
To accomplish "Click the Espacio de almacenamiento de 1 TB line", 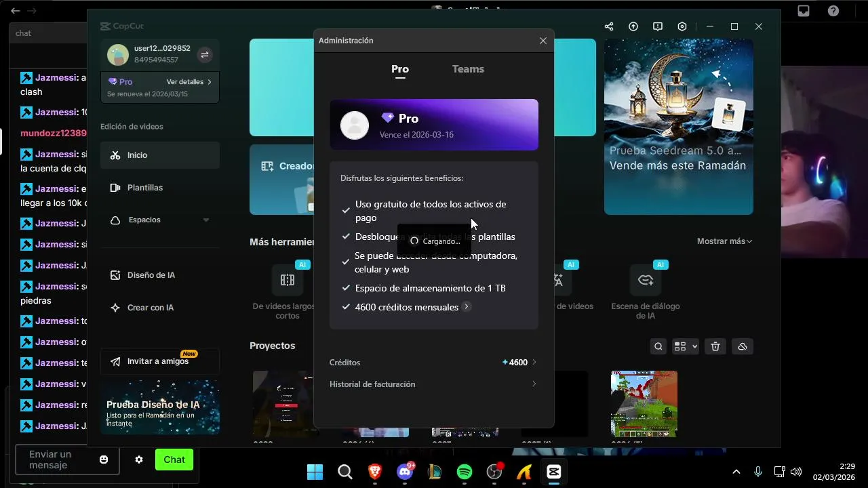I will click(431, 288).
